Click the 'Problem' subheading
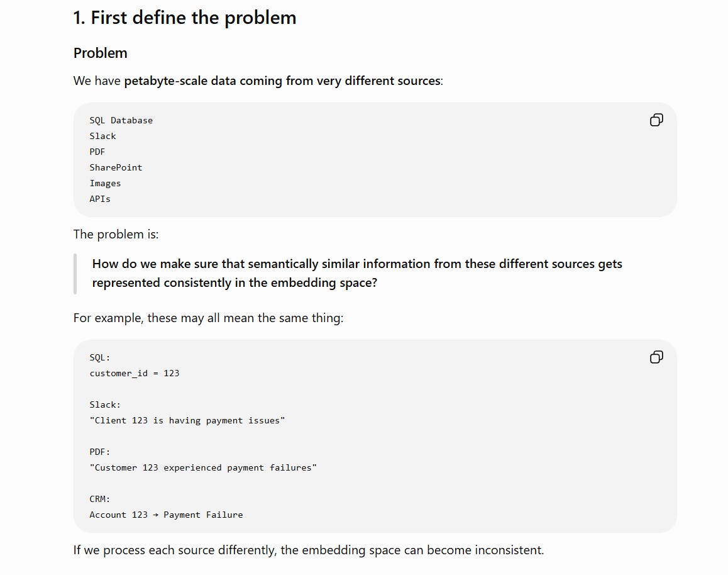728x575 pixels. point(101,53)
